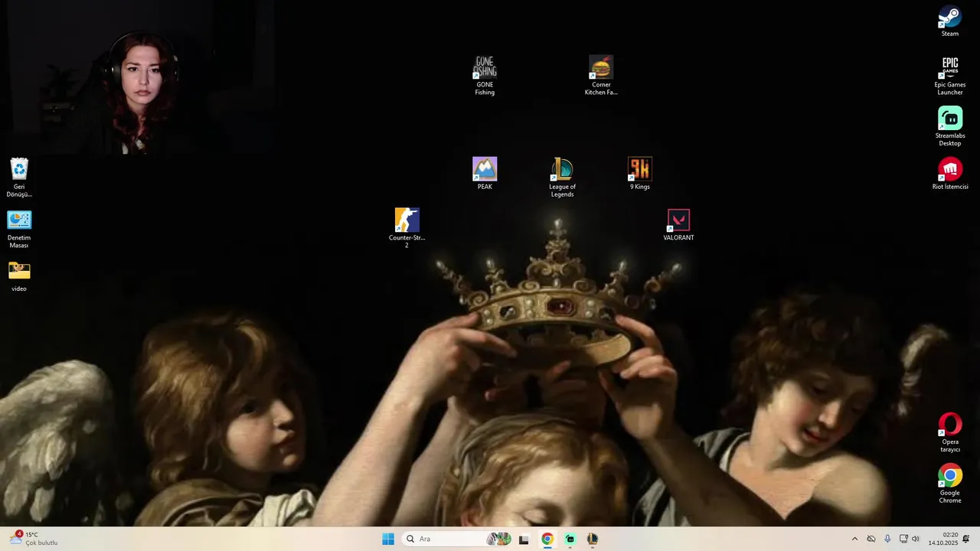The height and width of the screenshot is (551, 980).
Task: Click the Ara search box on taskbar
Action: (x=457, y=539)
